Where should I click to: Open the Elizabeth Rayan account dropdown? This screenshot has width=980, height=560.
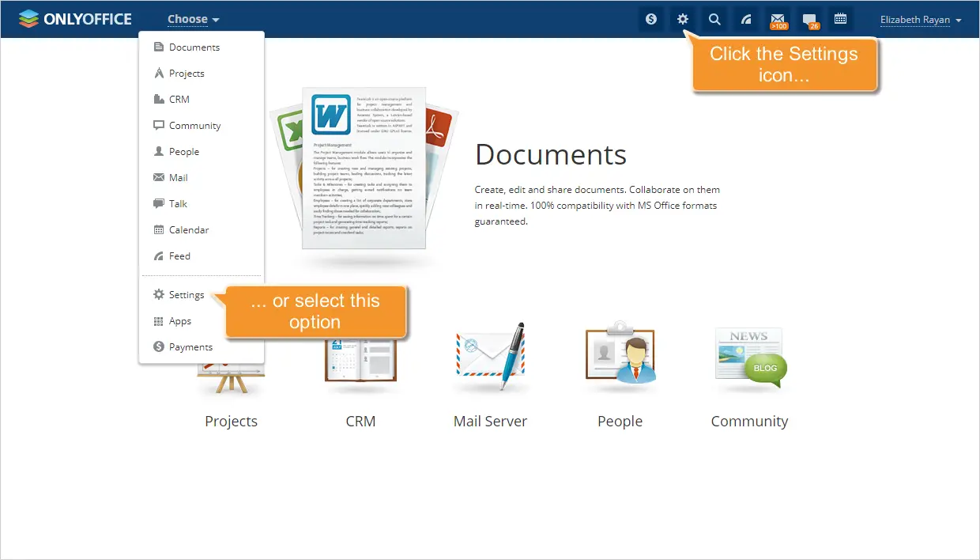919,20
